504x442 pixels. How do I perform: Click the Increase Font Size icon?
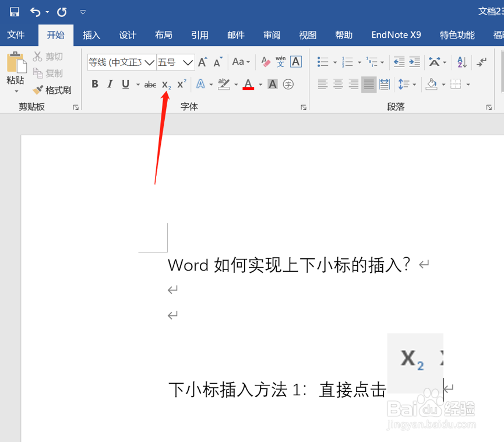[x=203, y=61]
